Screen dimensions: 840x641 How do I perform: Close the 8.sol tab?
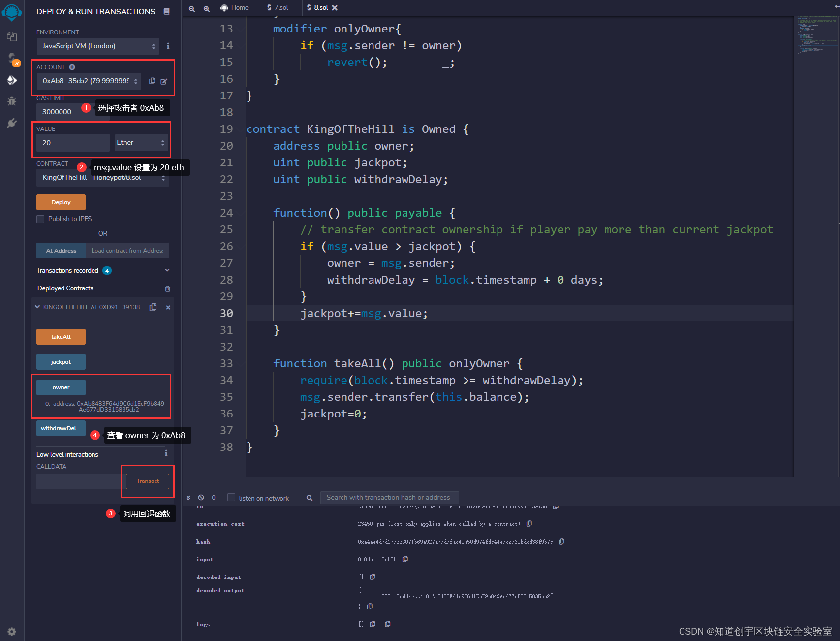pyautogui.click(x=335, y=8)
